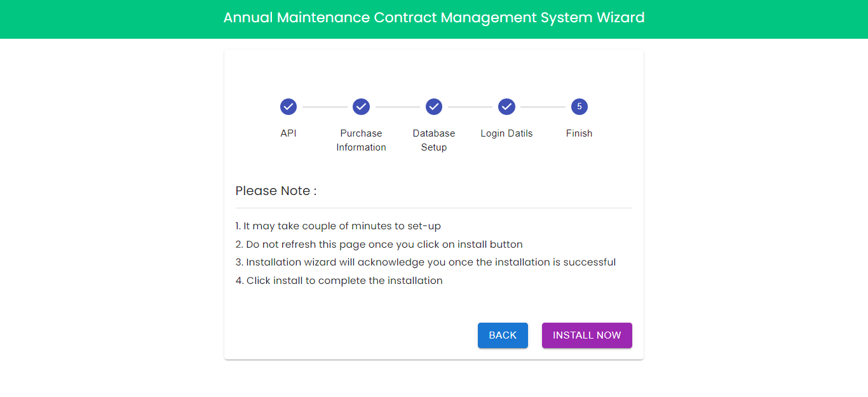Click the note about installation wizard acknowledgement
The image size is (868, 397).
[x=425, y=262]
